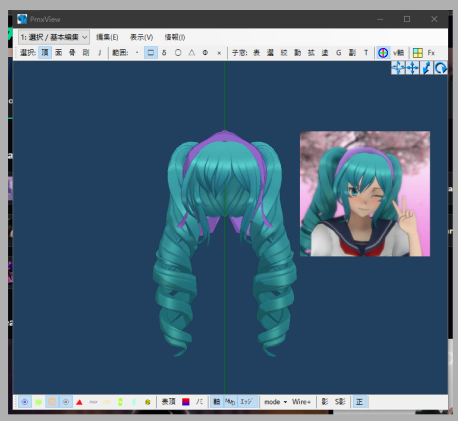Select the triangle range selection icon
The width and height of the screenshot is (458, 421).
[x=192, y=53]
